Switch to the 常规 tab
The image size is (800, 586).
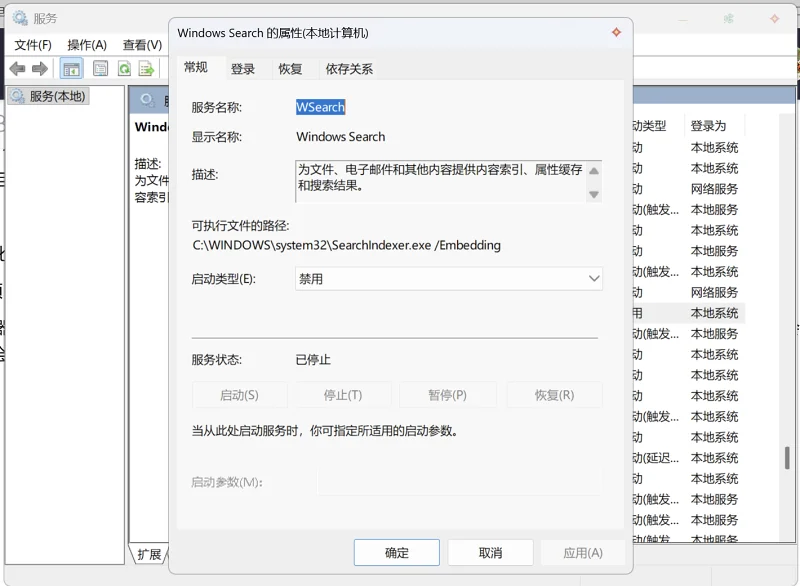point(196,67)
